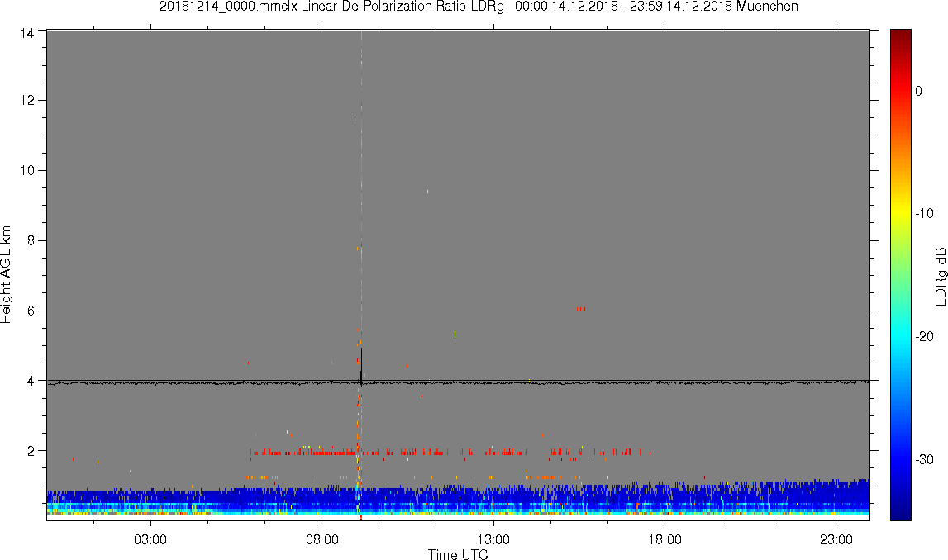Click the 'LDRg dB' colorbar title

point(941,276)
